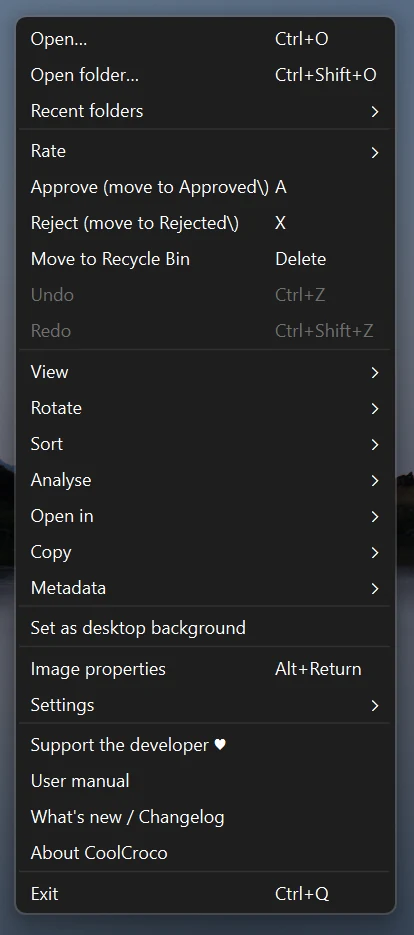Open the Rate submenu
Screen dimensions: 414x935
205,151
